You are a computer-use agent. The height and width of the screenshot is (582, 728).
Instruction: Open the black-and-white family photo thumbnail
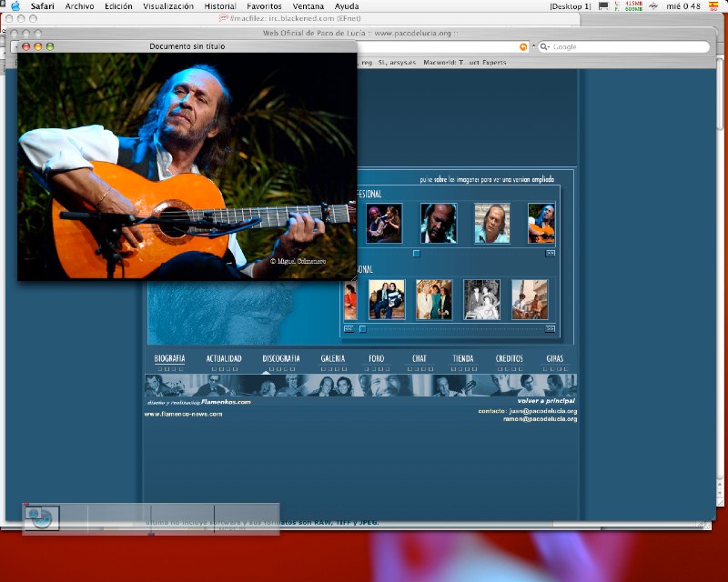[x=482, y=299]
